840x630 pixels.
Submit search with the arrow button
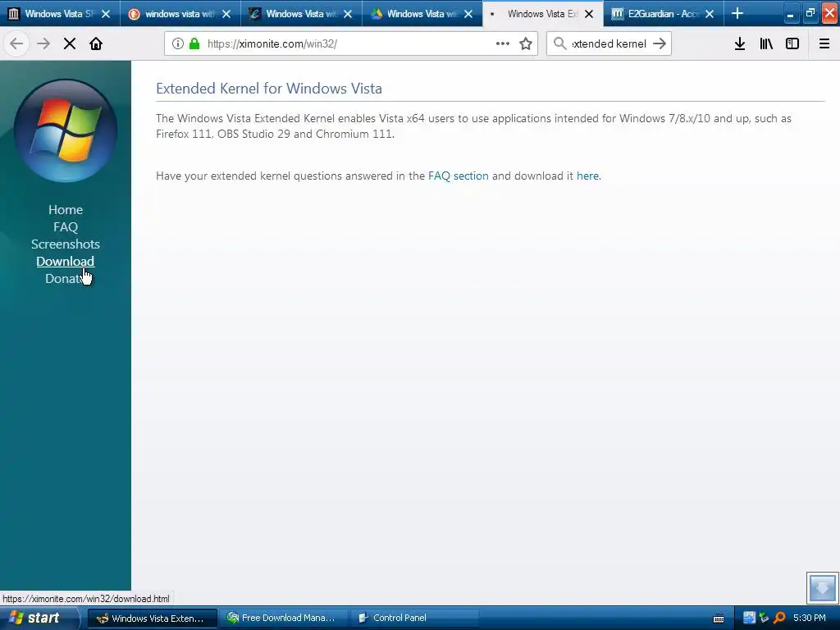point(660,43)
